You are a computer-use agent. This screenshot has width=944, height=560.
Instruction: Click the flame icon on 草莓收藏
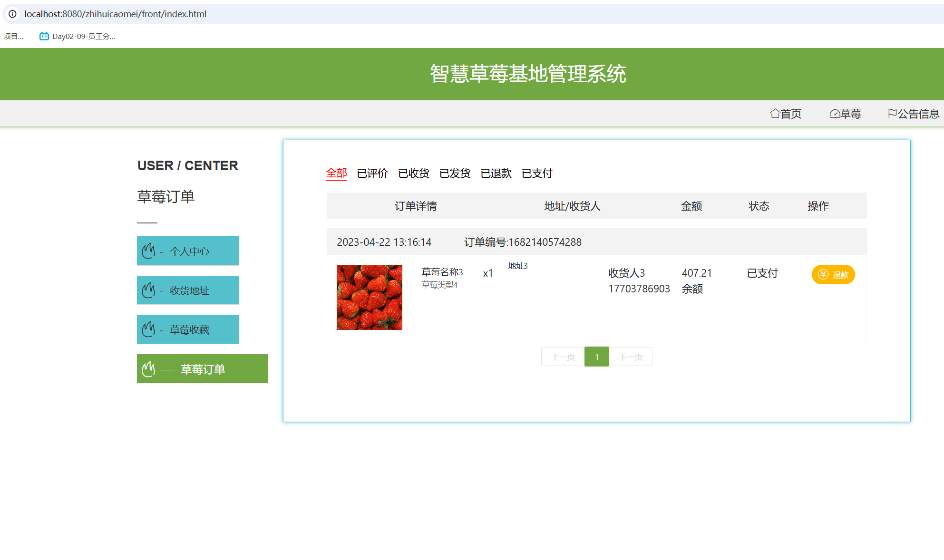pos(149,329)
